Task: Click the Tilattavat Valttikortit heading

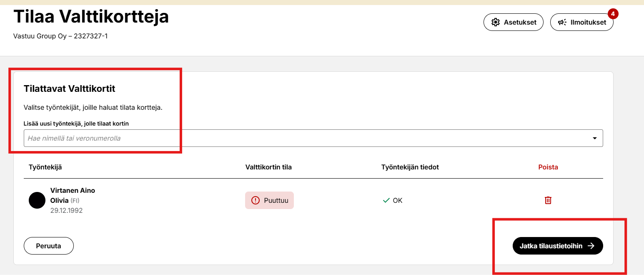Action: tap(70, 88)
